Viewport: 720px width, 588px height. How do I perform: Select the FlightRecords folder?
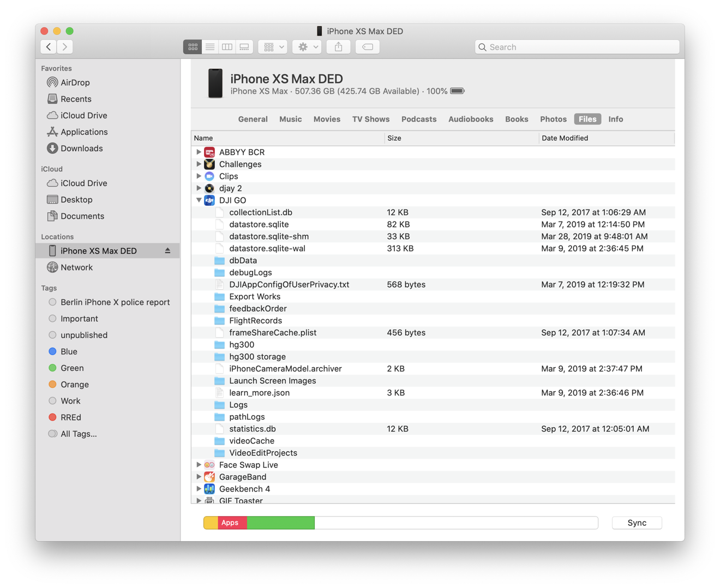tap(433, 321)
